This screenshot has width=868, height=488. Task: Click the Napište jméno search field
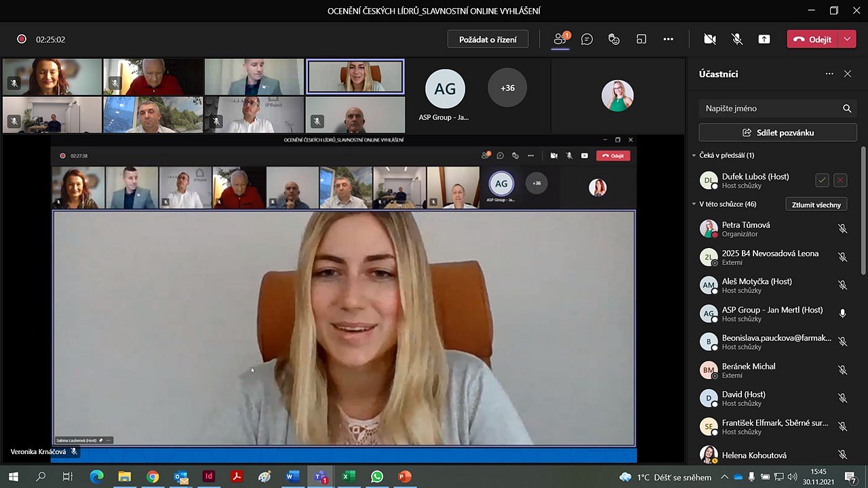[x=778, y=108]
